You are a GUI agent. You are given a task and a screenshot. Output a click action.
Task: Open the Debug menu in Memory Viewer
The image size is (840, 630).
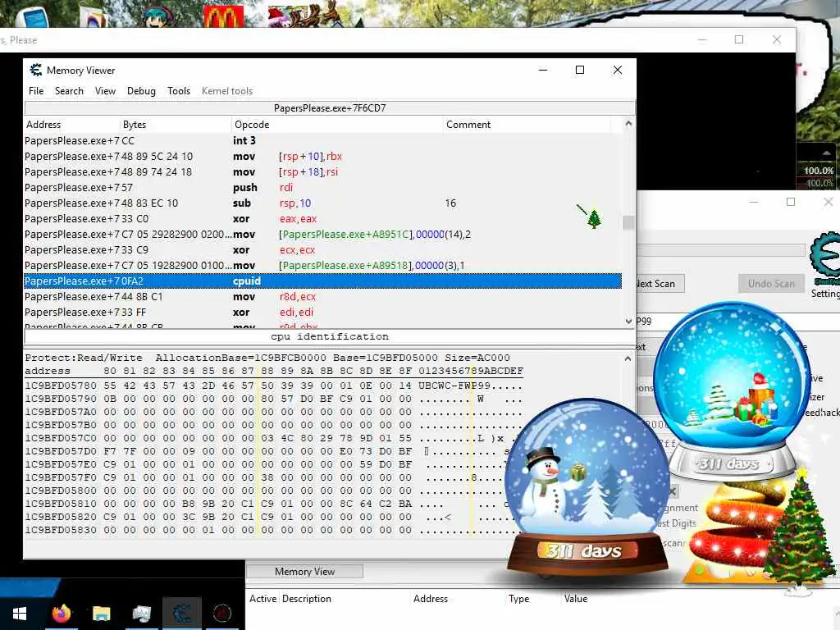141,91
